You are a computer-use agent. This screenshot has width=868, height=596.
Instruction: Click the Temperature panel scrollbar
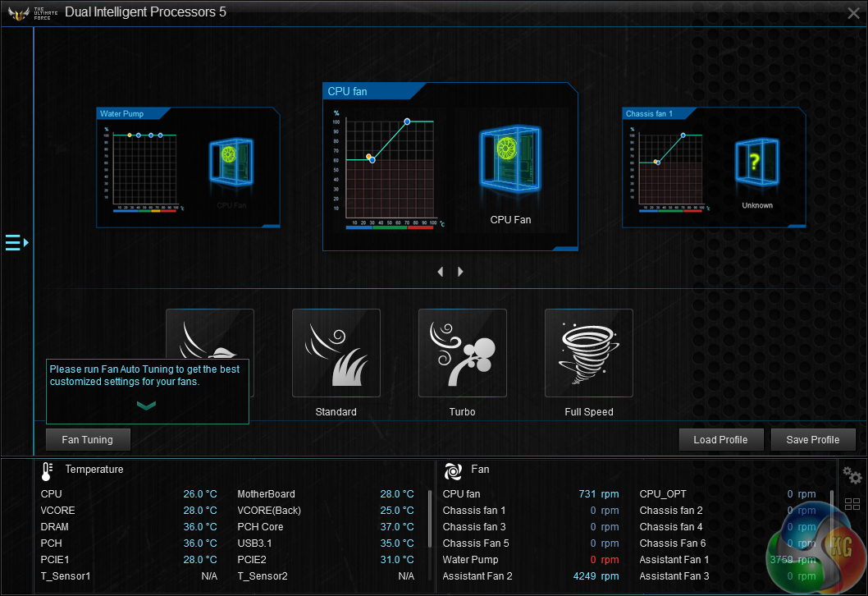(x=430, y=519)
